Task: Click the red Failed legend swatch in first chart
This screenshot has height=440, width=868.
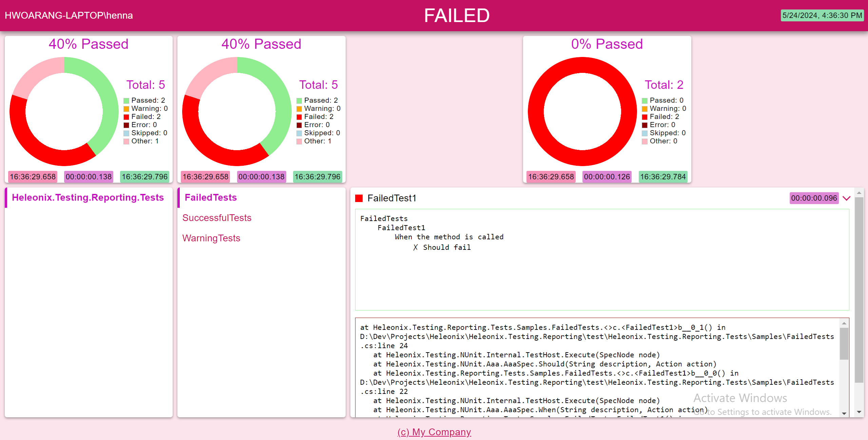Action: tap(127, 117)
